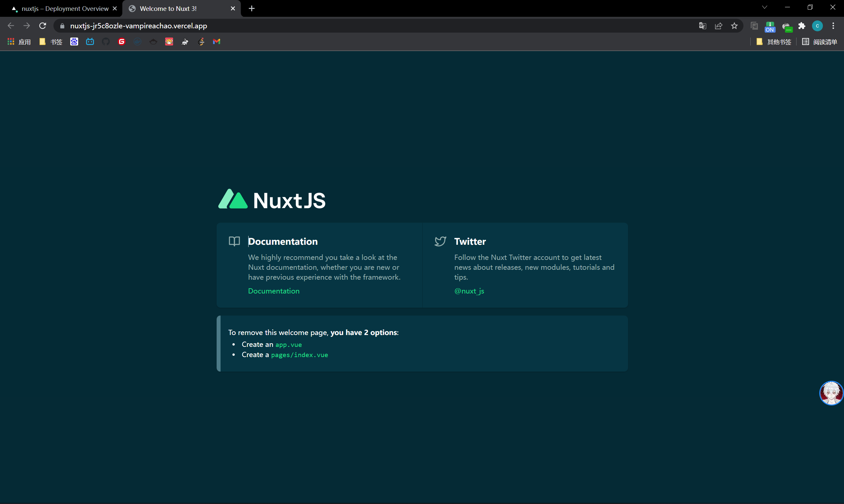
Task: Open the Gmail bookmark
Action: pos(217,42)
